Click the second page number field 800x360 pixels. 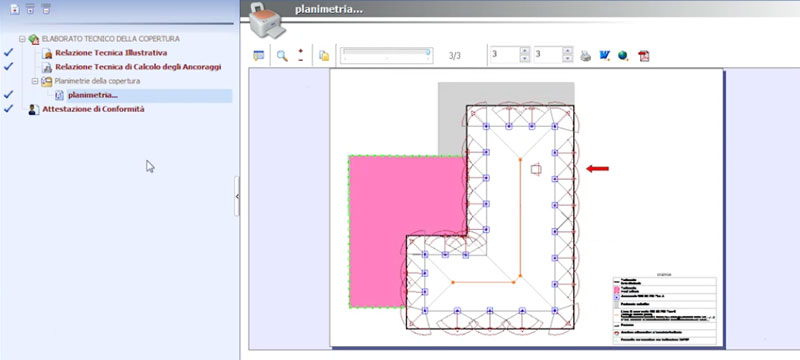548,55
